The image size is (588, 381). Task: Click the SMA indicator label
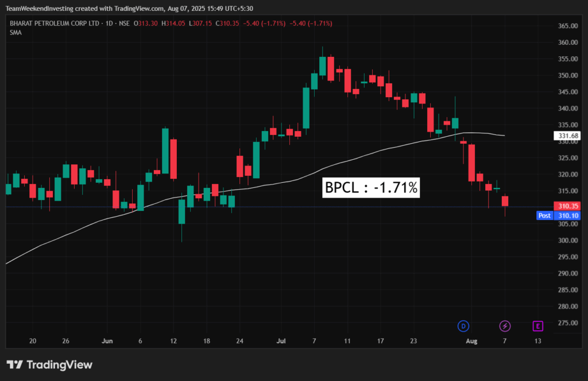(x=16, y=33)
